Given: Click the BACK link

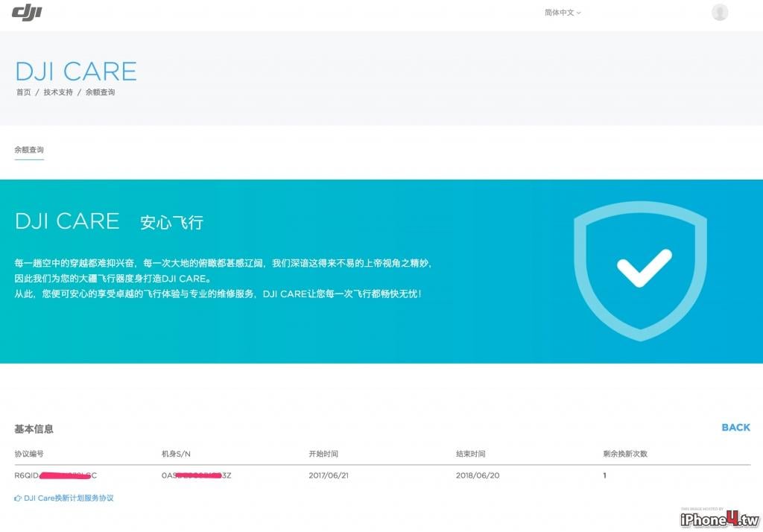Looking at the screenshot, I should [x=735, y=428].
